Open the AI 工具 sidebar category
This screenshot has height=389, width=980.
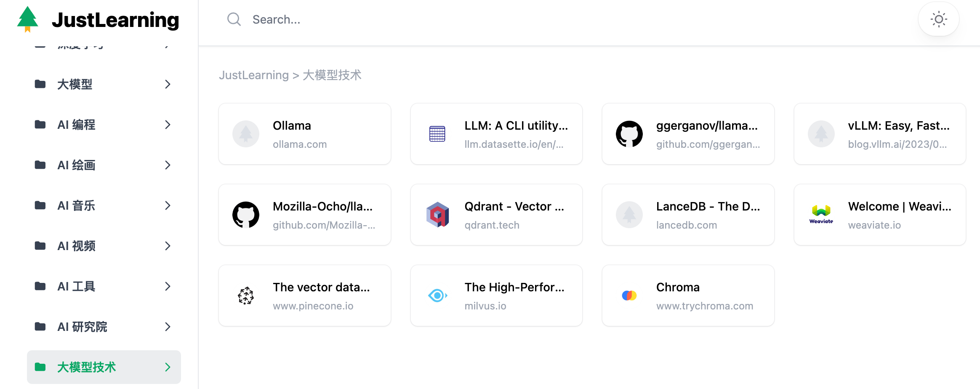tap(77, 286)
